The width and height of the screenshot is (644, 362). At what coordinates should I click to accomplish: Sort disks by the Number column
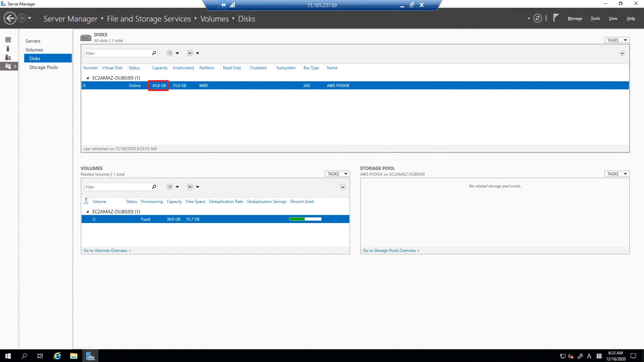[91, 68]
